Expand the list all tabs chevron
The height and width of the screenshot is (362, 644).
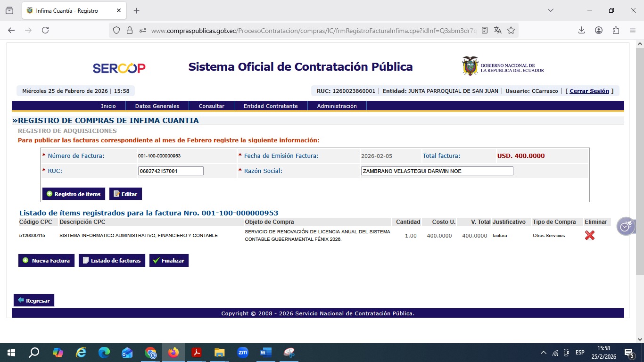[550, 10]
